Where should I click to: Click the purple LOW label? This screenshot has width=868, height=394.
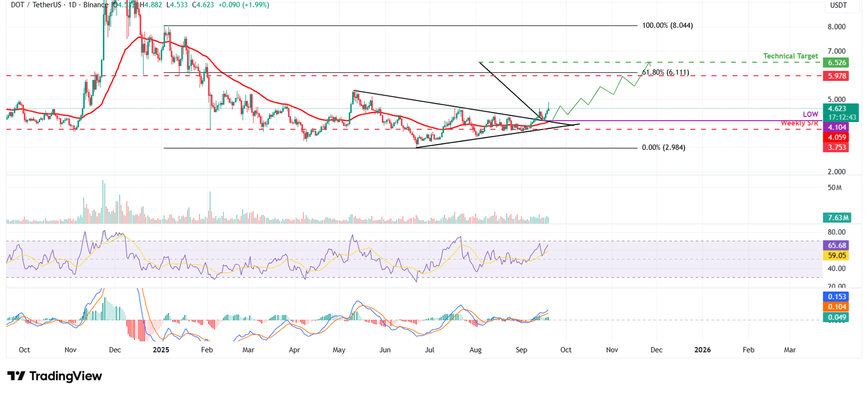pyautogui.click(x=809, y=114)
